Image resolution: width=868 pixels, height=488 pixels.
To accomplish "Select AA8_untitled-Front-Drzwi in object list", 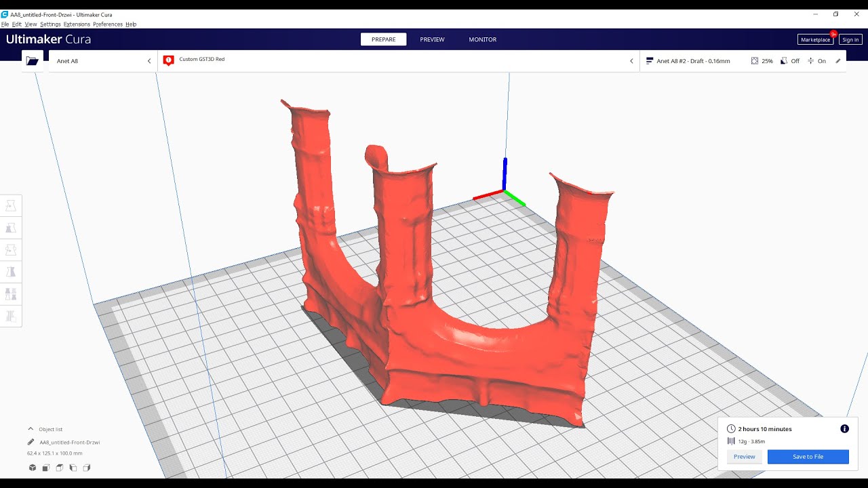I will point(69,442).
